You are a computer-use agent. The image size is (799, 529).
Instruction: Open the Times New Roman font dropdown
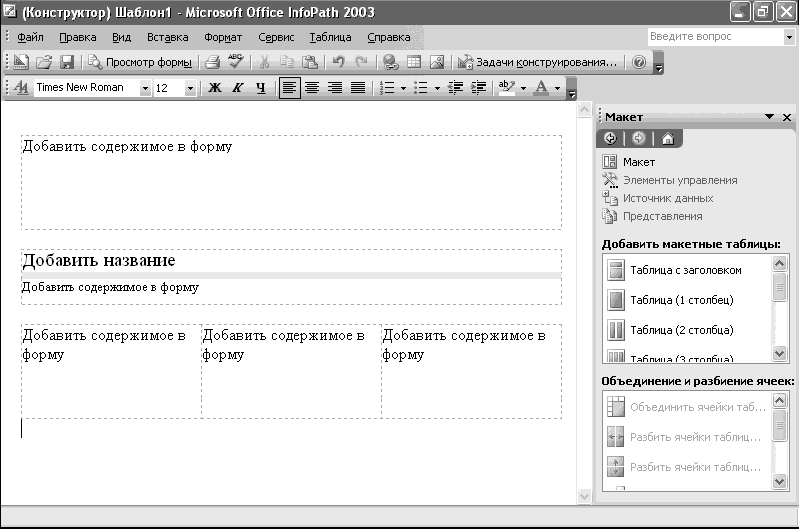pyautogui.click(x=145, y=88)
